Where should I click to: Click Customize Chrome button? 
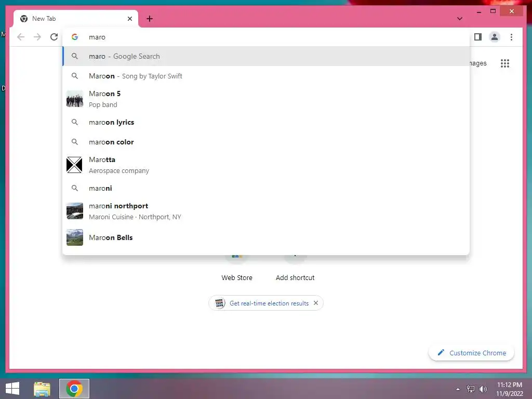tap(471, 353)
